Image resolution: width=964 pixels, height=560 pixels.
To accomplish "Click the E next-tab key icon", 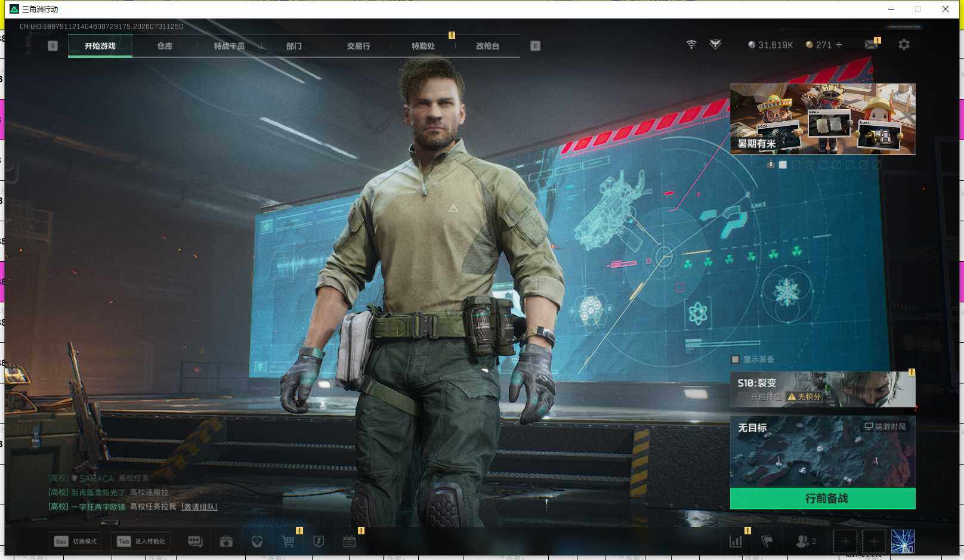I will 535,46.
